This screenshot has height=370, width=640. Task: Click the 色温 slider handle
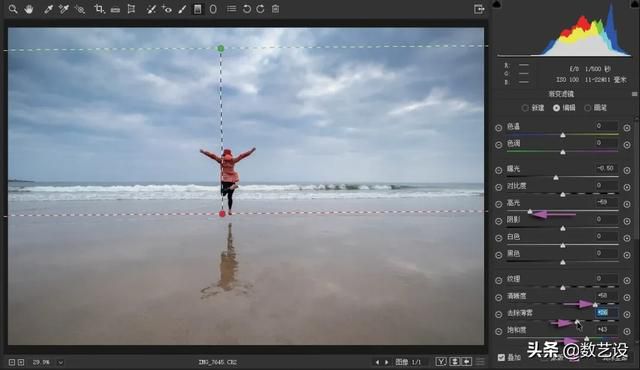(563, 135)
